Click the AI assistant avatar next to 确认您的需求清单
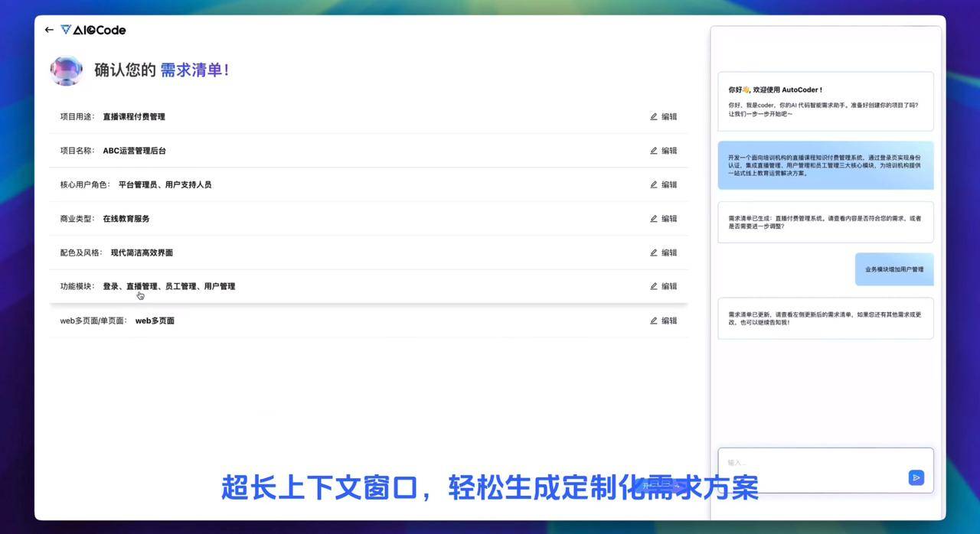 (66, 70)
